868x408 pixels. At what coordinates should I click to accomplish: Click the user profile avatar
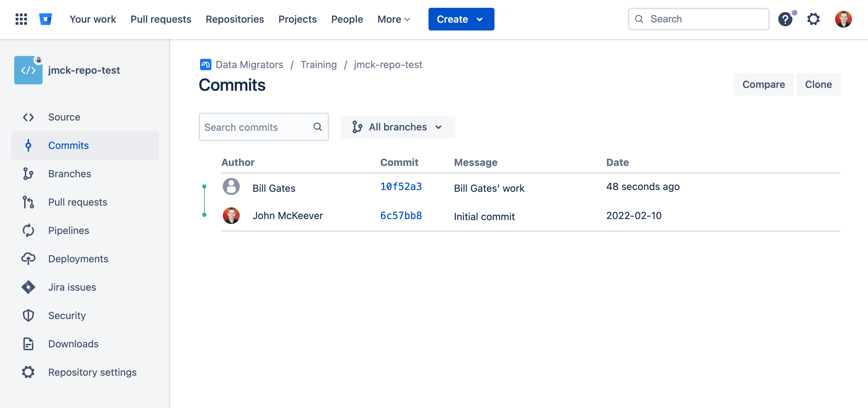[843, 19]
